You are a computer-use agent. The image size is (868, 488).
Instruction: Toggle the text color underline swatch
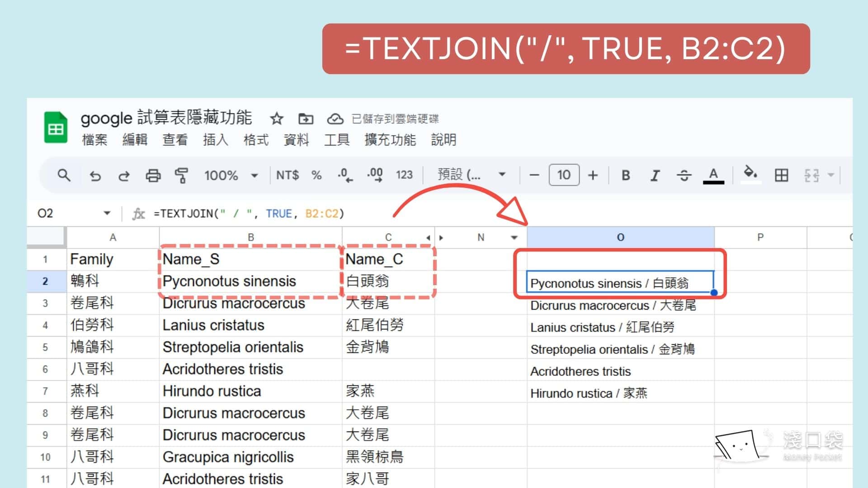click(713, 176)
